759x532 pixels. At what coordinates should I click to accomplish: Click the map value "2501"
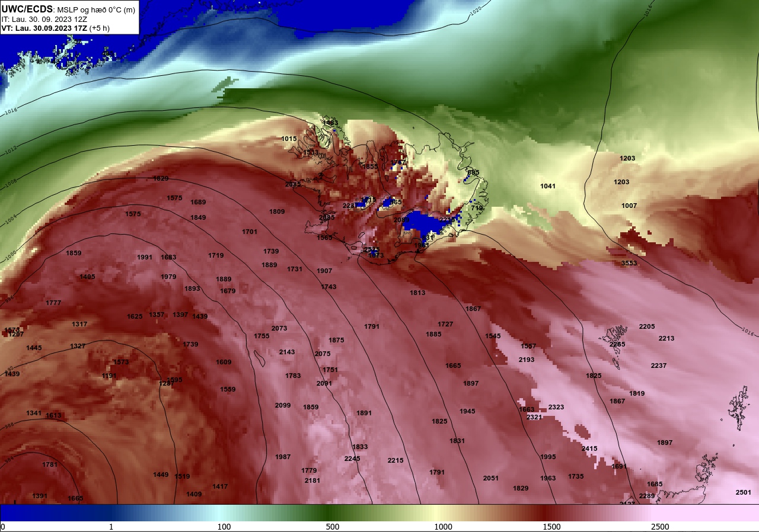743,492
